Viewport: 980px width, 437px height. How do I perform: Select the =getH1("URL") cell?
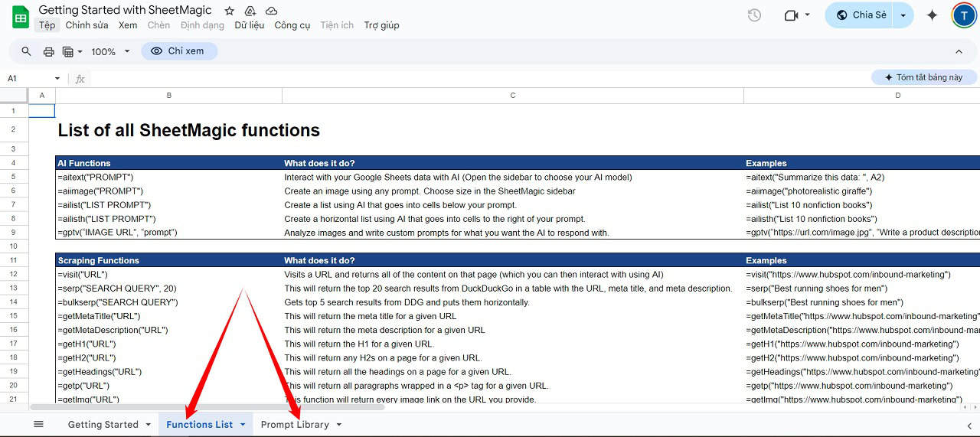tap(168, 344)
